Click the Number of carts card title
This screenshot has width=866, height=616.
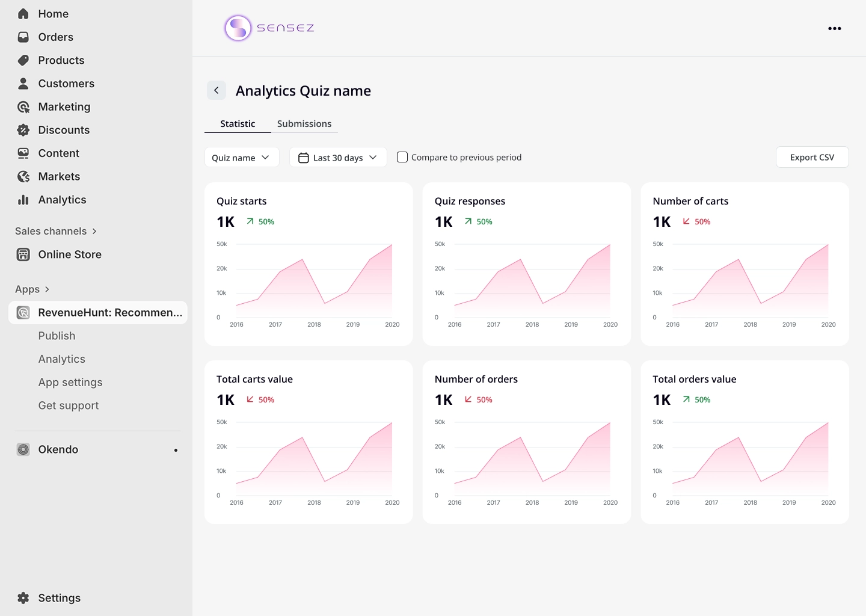click(x=690, y=201)
